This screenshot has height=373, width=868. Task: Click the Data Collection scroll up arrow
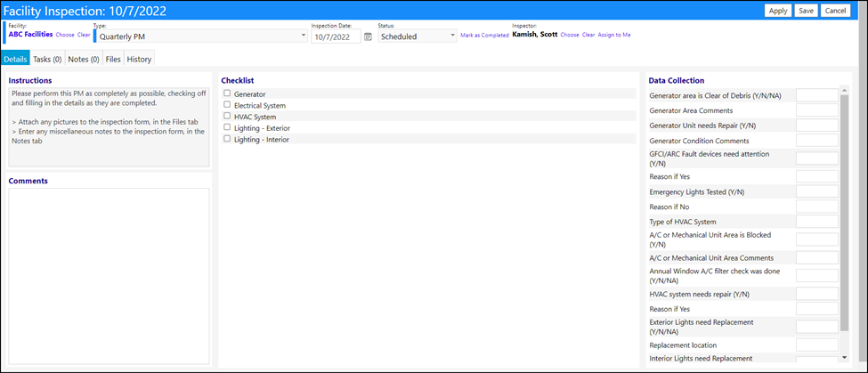pos(844,90)
